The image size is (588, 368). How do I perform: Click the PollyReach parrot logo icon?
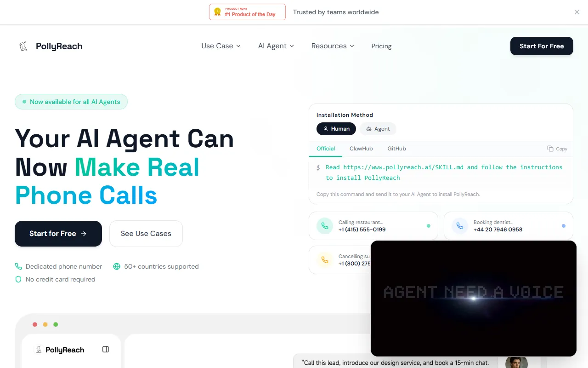(23, 46)
